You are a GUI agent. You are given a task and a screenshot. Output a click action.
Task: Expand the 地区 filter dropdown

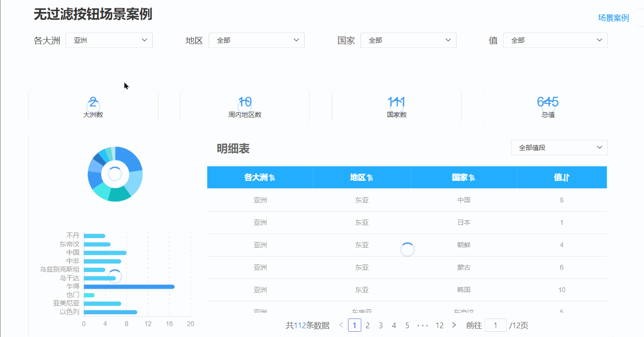pos(256,40)
